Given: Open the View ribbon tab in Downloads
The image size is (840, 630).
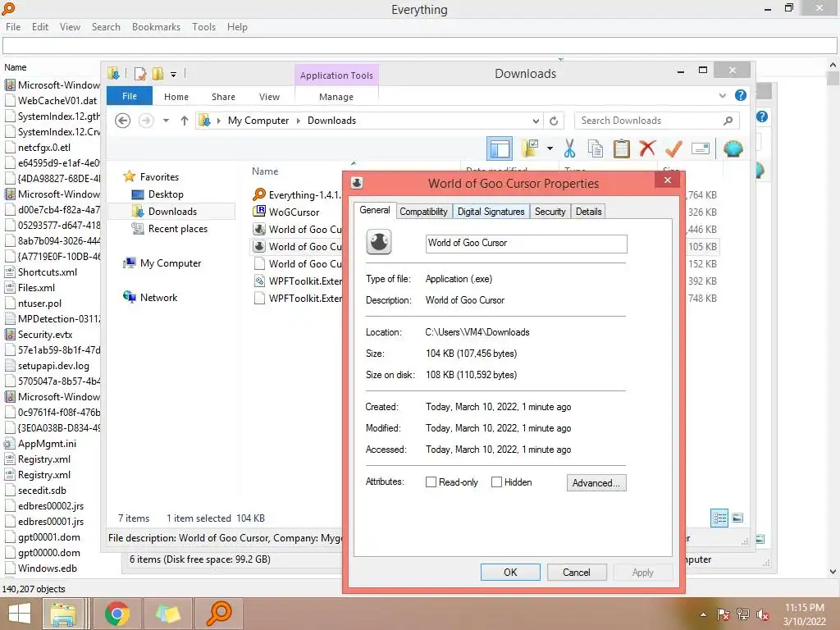Looking at the screenshot, I should (269, 97).
